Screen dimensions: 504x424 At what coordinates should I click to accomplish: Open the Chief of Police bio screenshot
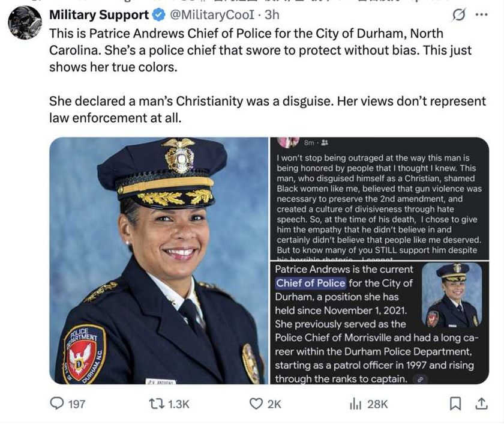pyautogui.click(x=380, y=323)
